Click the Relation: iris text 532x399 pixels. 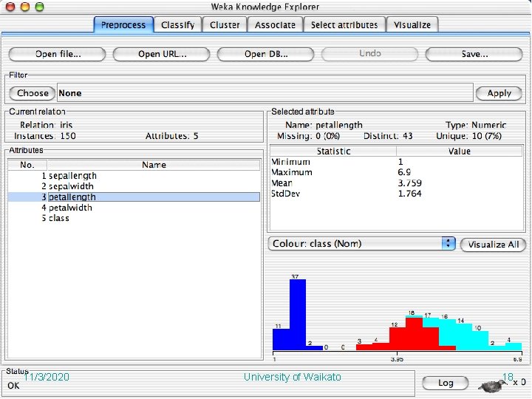point(46,125)
